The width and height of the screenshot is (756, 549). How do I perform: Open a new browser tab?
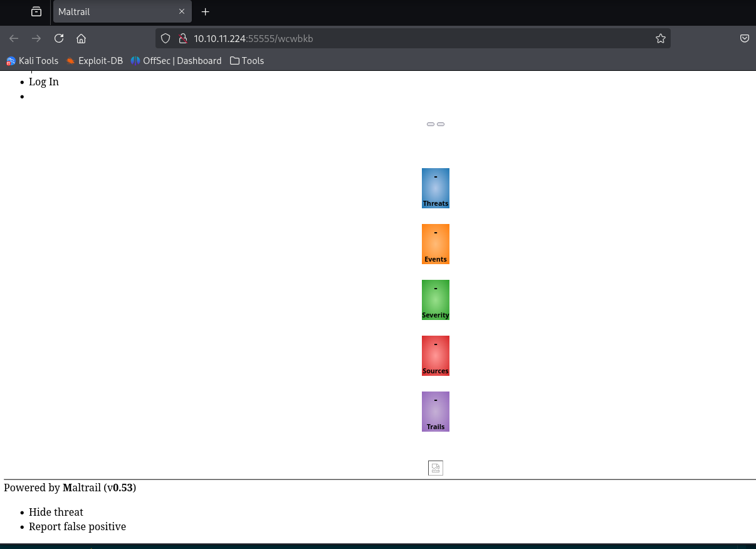pos(205,11)
